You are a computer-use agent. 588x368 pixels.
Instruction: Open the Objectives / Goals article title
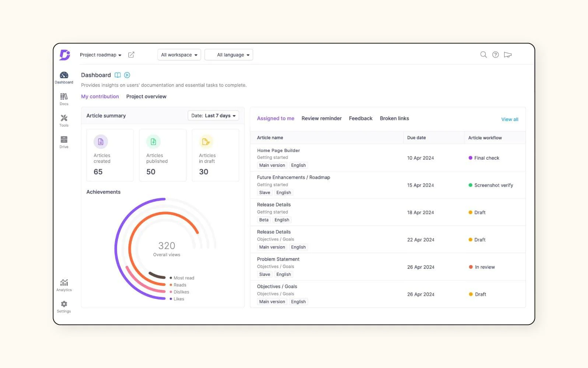(277, 286)
